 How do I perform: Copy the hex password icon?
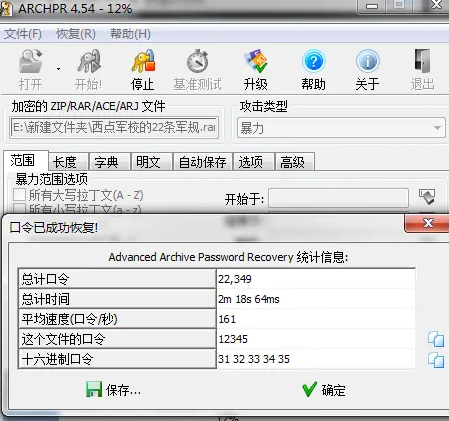pyautogui.click(x=436, y=360)
